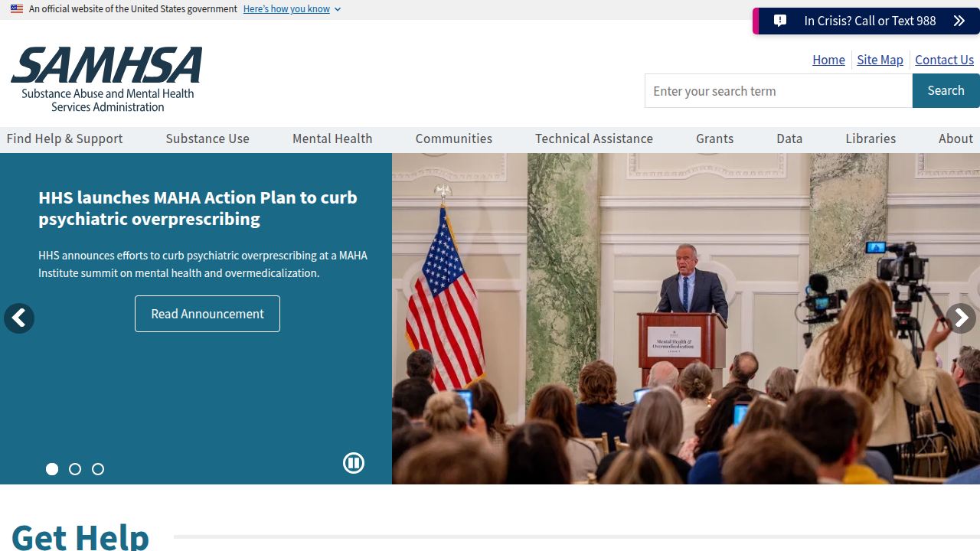Pause the carousel slideshow
980x551 pixels.
[x=354, y=463]
